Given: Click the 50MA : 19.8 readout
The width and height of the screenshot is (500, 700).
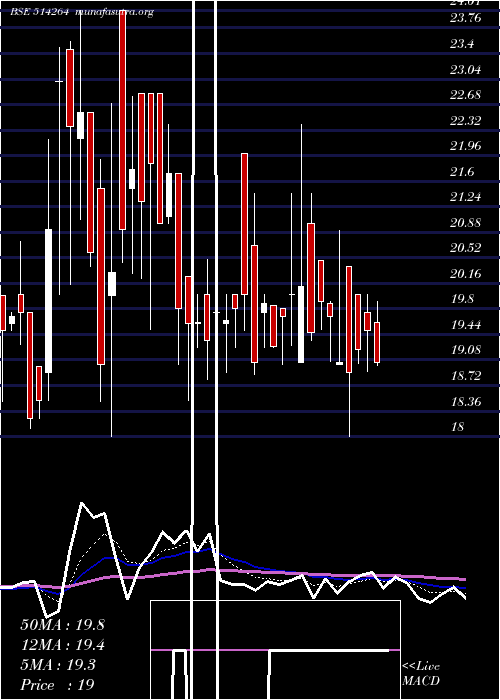Looking at the screenshot, I should (62, 625).
